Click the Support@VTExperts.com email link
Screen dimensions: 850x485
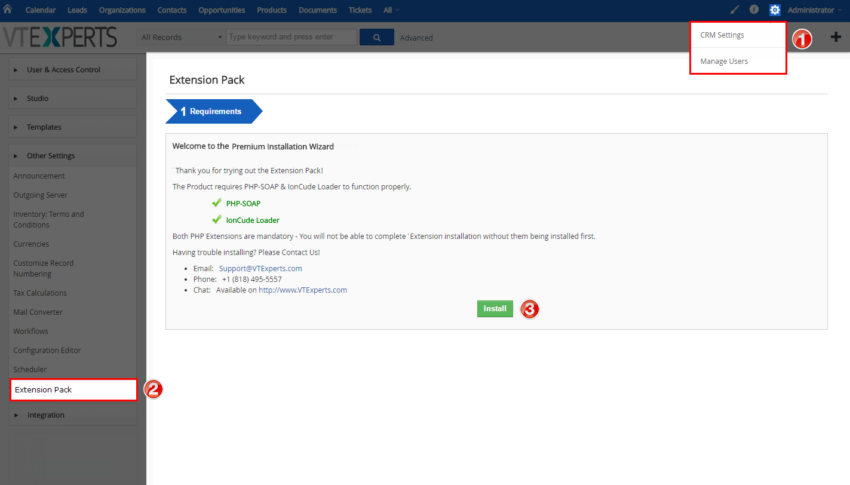[260, 268]
